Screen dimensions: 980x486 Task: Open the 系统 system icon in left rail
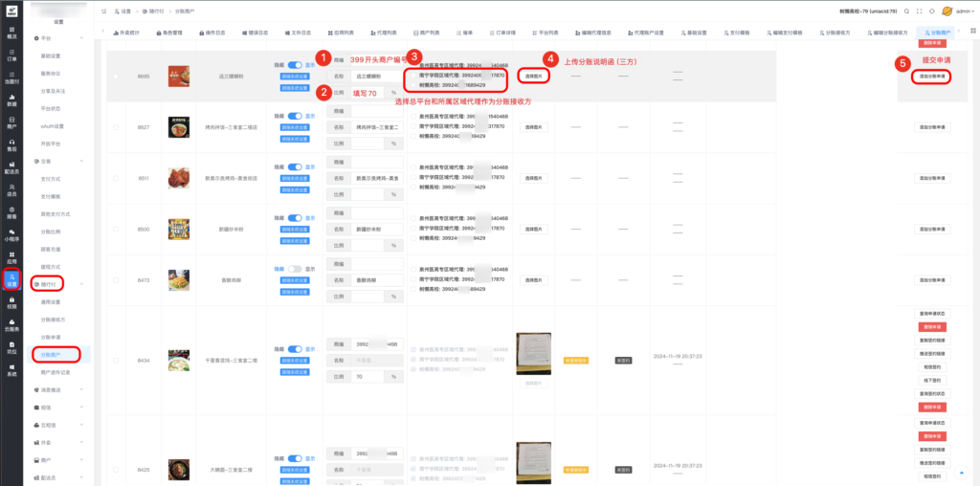point(11,370)
